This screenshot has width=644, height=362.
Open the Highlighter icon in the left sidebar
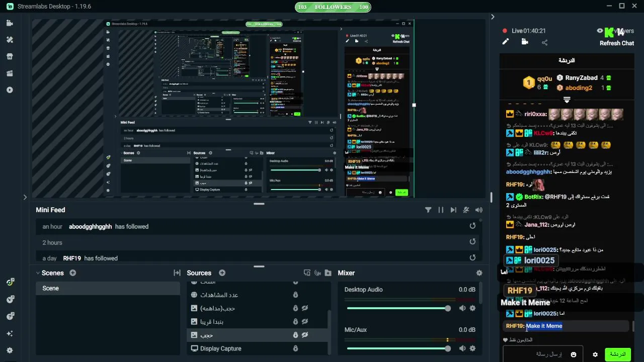point(10,73)
